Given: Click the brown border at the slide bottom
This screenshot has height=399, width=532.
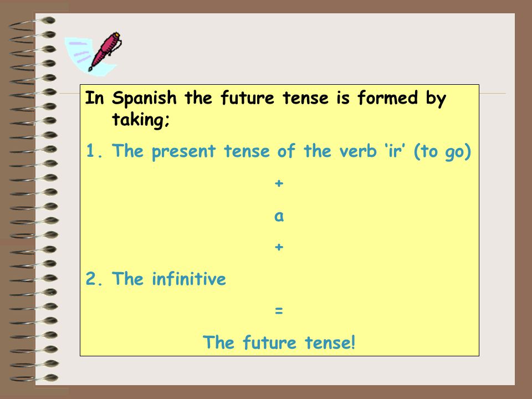Looking at the screenshot, I should coord(266,392).
